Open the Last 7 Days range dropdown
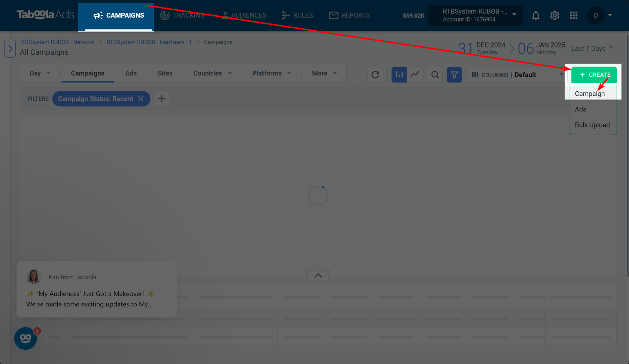This screenshot has width=629, height=364. 592,49
